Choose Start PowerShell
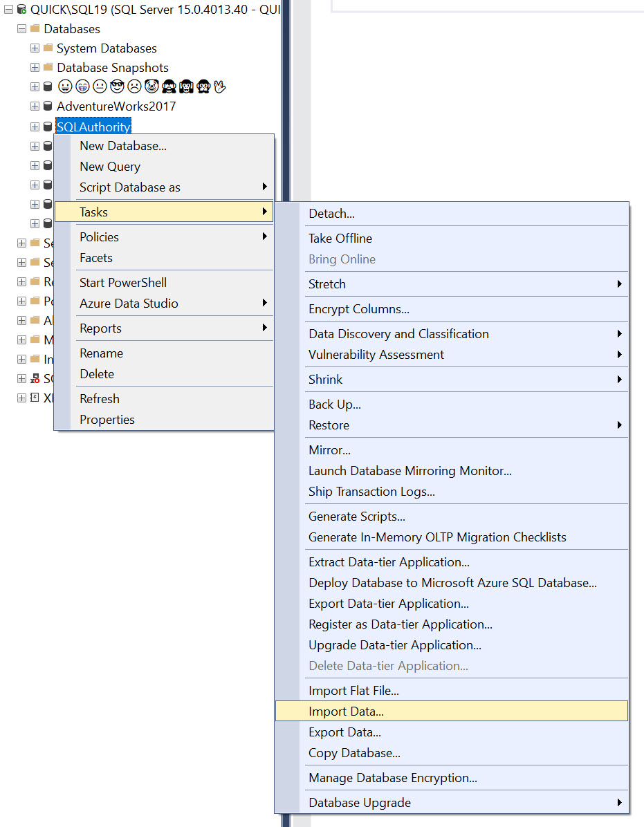 click(x=164, y=283)
